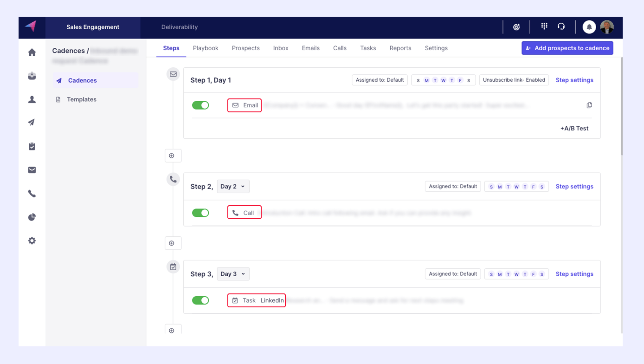Disable the Step 2 Call toggle
The width and height of the screenshot is (644, 364).
point(200,213)
